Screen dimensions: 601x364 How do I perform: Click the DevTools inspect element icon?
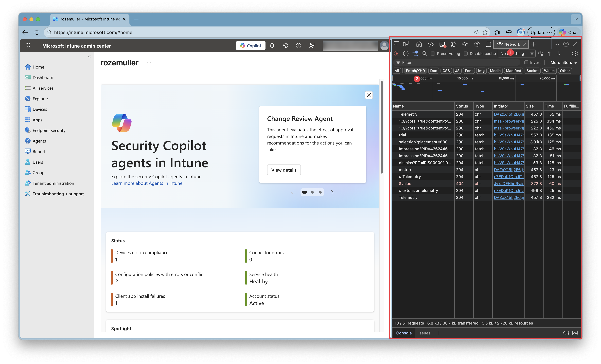point(397,44)
